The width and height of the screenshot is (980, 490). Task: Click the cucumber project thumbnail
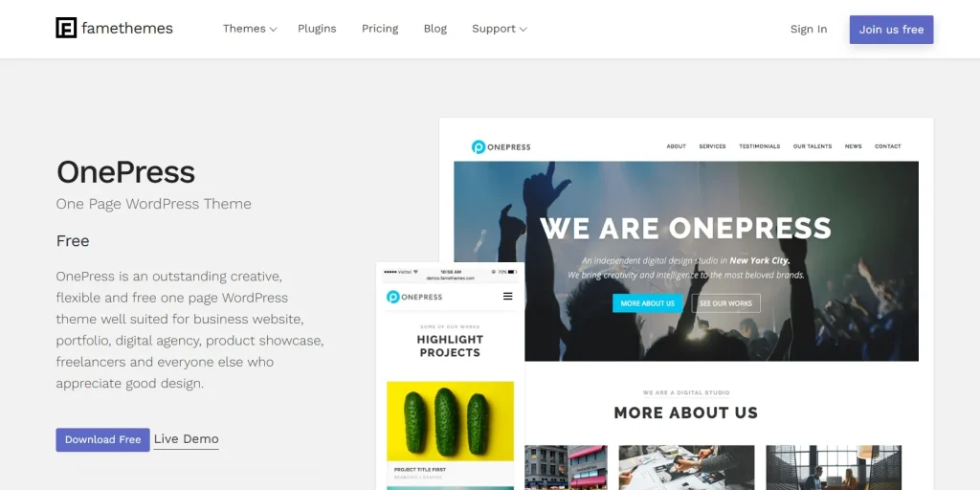(450, 421)
